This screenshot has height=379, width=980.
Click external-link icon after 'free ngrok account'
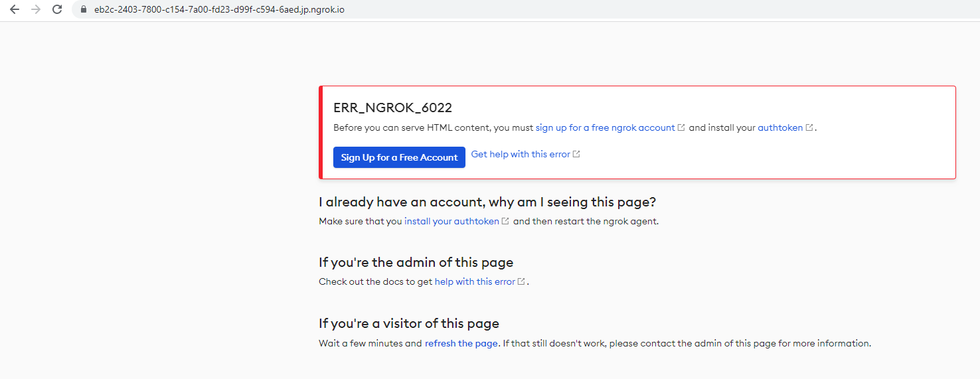point(681,127)
